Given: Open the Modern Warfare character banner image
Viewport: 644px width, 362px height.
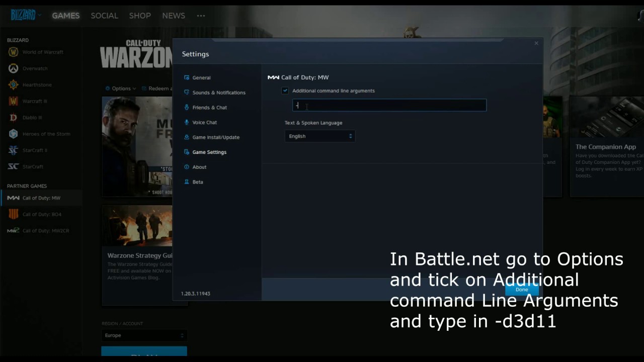Looking at the screenshot, I should pos(137,146).
